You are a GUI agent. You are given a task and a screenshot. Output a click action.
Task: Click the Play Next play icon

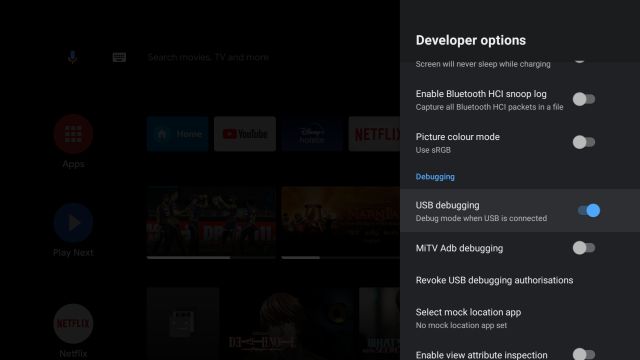click(73, 223)
